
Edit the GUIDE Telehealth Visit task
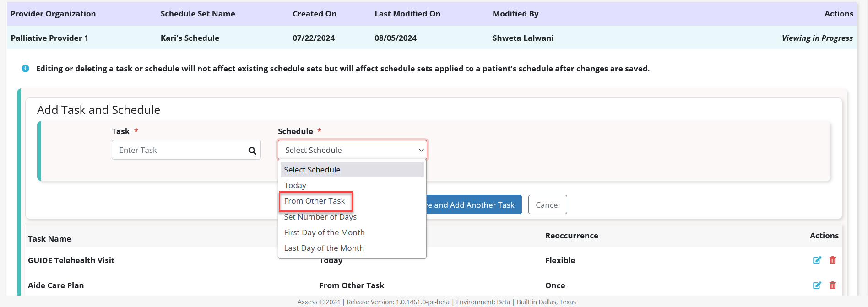pos(817,260)
